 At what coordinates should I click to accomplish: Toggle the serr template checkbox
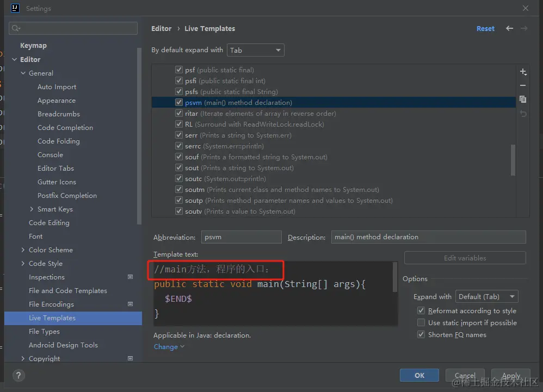click(178, 135)
